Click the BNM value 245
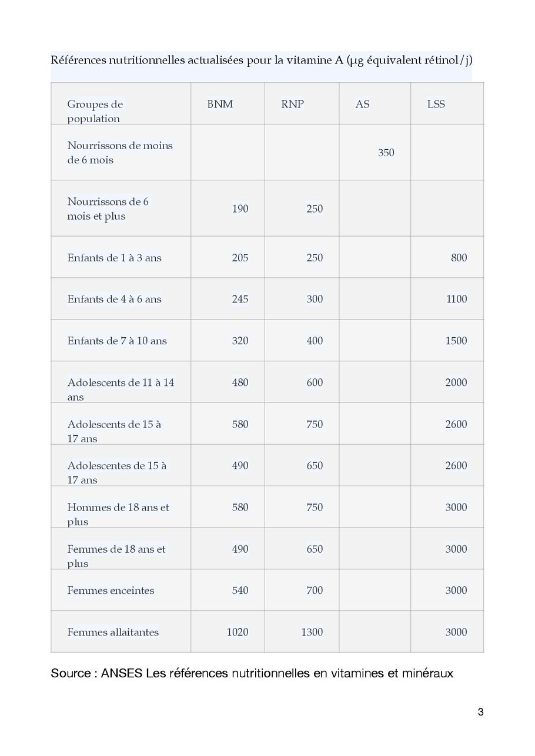This screenshot has height=756, width=535. coord(240,299)
